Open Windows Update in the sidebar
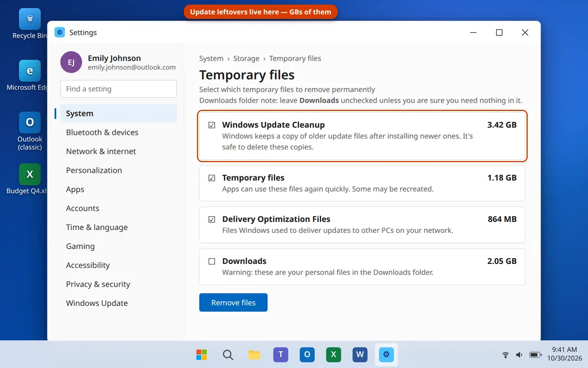Viewport: 588px width, 368px height. coord(118,303)
